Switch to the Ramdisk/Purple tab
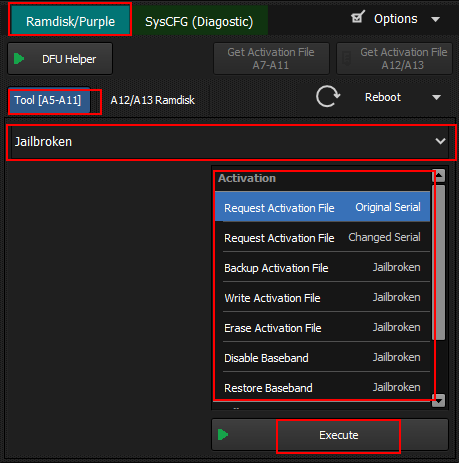This screenshot has width=459, height=463. [70, 20]
